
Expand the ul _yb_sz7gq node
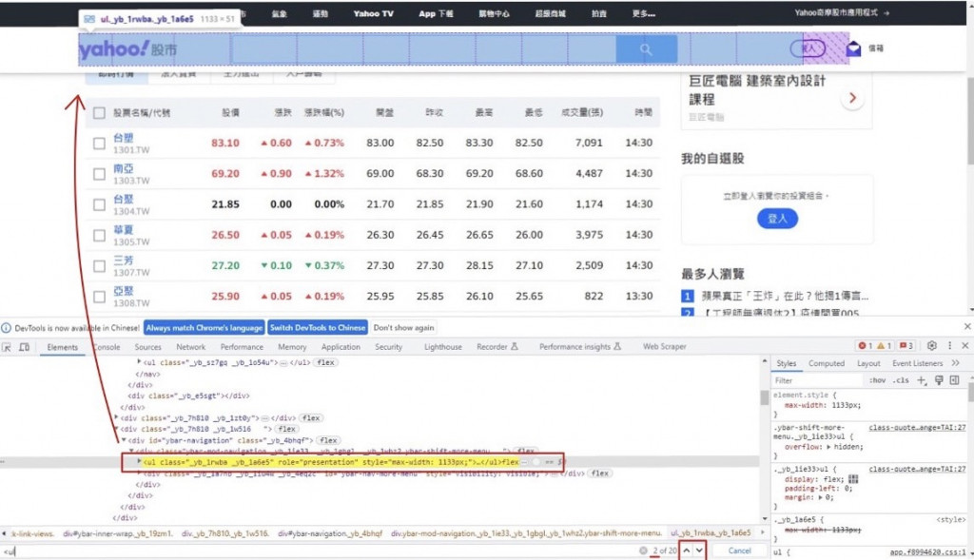139,361
